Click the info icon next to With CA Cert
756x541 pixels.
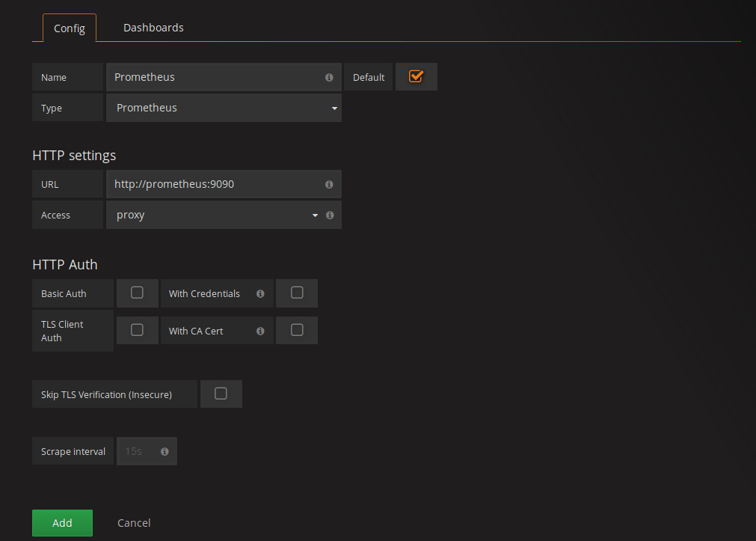[259, 330]
